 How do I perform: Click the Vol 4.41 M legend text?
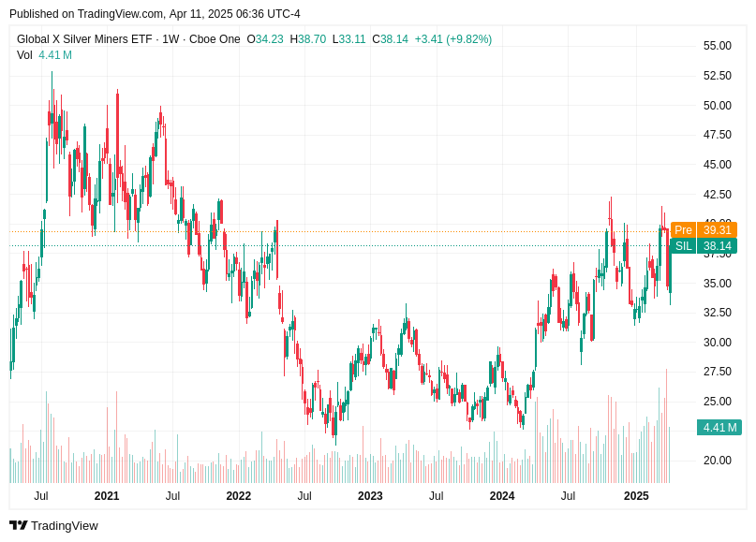(44, 55)
